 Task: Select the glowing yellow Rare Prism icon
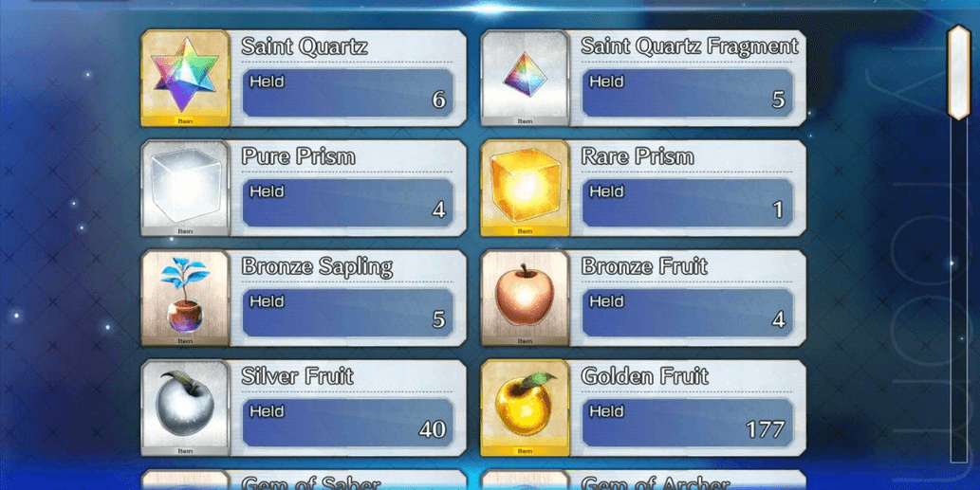(525, 188)
